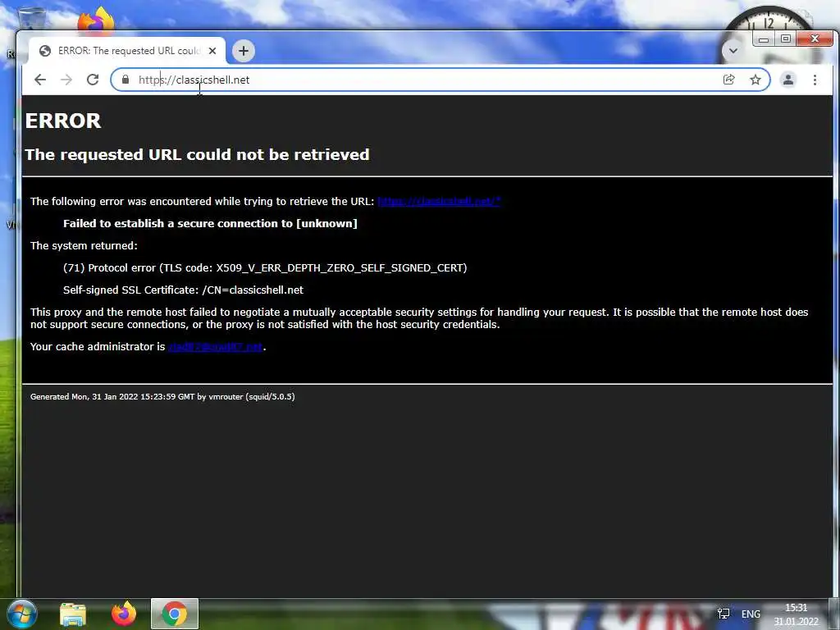Email the cache administrator link
840x630 pixels.
tap(216, 347)
